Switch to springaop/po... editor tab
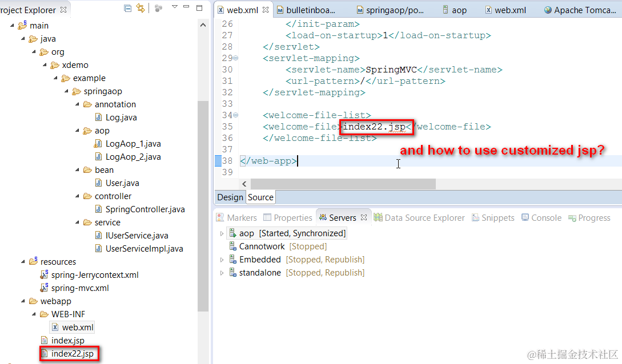The height and width of the screenshot is (364, 622). tap(391, 10)
